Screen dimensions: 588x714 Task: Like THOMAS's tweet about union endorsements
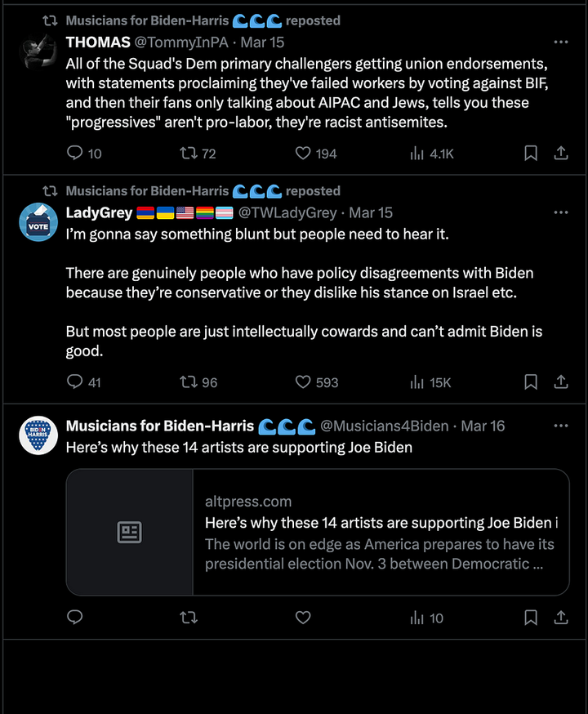pyautogui.click(x=303, y=152)
